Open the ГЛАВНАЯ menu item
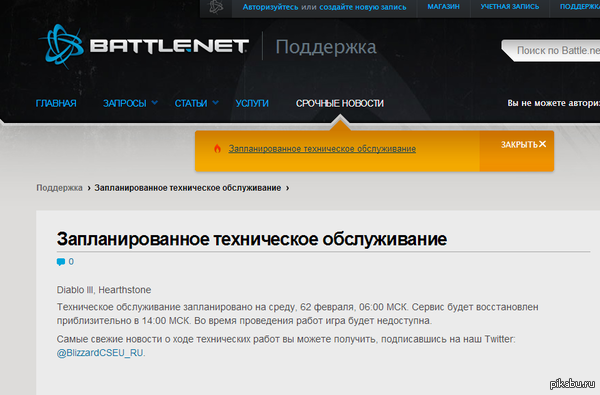This screenshot has height=395, width=600. [56, 103]
